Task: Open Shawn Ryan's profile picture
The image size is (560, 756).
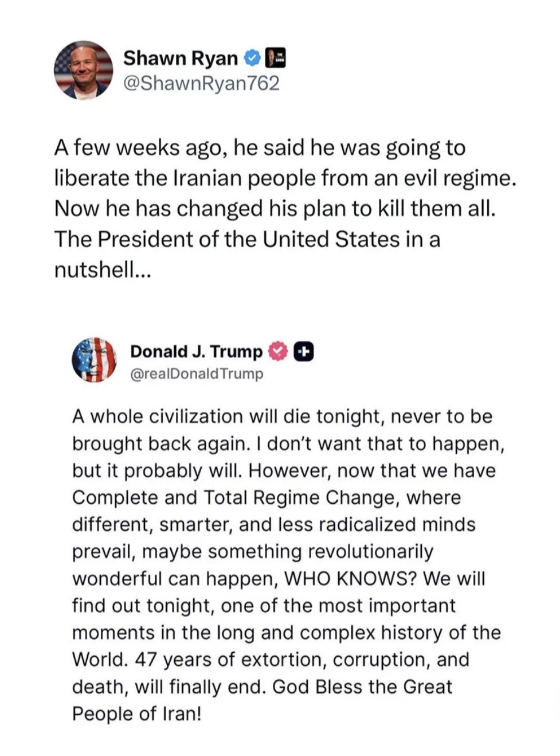Action: click(84, 70)
